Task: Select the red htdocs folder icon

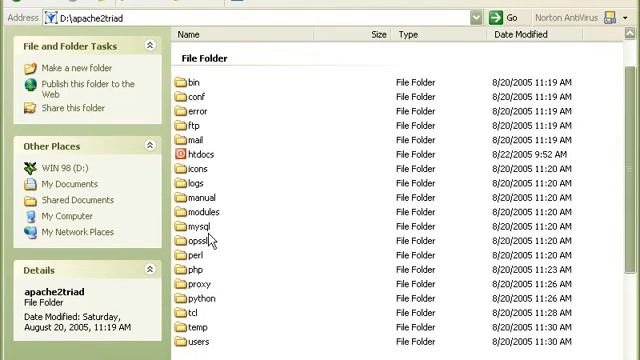Action: (180, 154)
